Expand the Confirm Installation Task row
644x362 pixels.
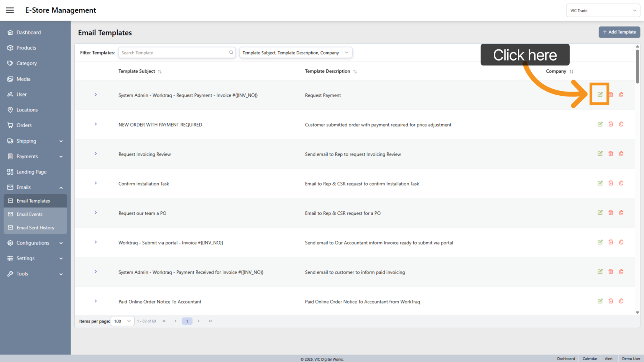coord(96,183)
